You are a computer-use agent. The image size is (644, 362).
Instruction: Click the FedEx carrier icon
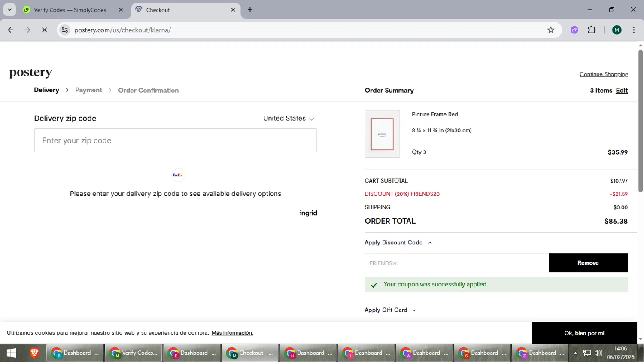tap(178, 175)
